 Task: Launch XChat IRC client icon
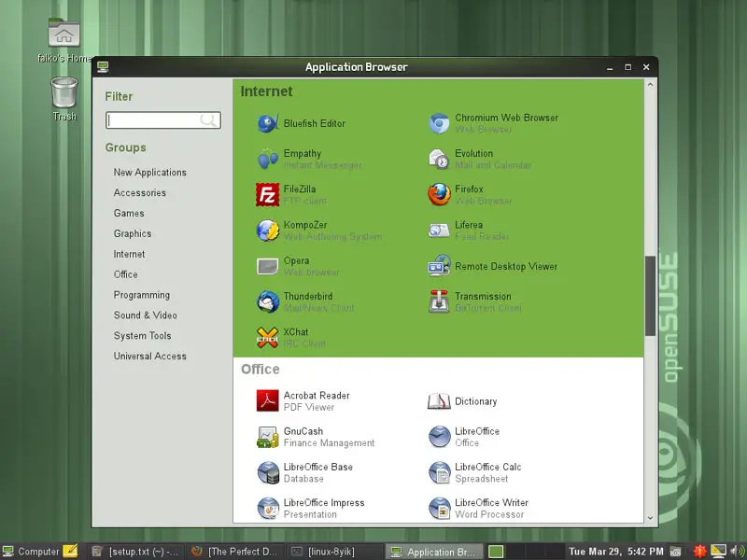point(268,338)
